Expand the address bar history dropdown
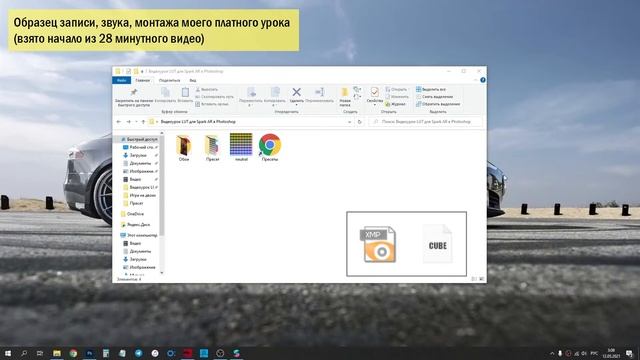Screen dimensions: 640x360 point(349,122)
